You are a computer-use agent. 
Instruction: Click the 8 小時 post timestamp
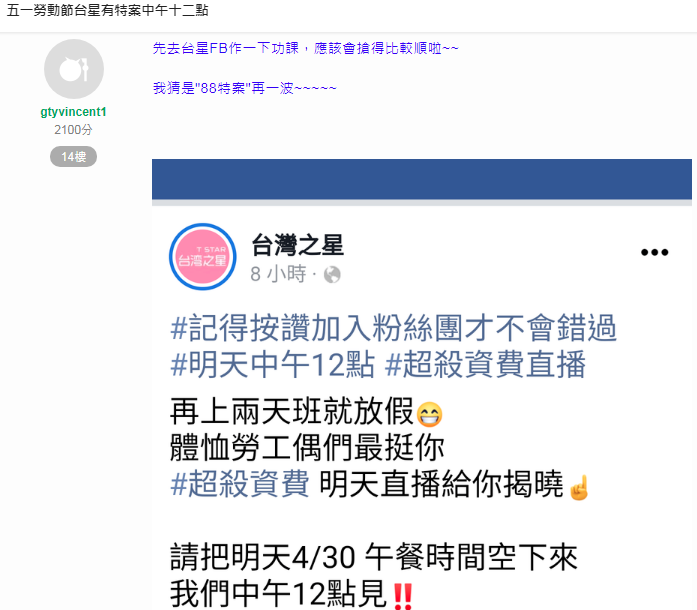(x=278, y=273)
